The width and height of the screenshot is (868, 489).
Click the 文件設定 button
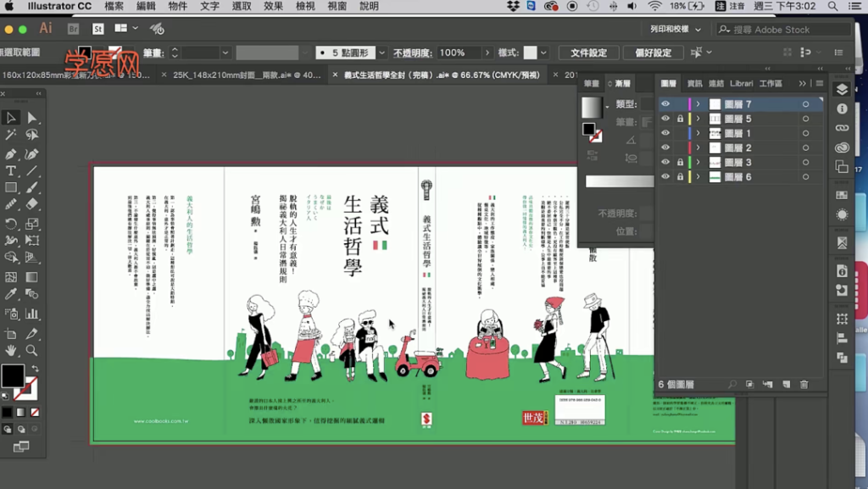pos(587,52)
